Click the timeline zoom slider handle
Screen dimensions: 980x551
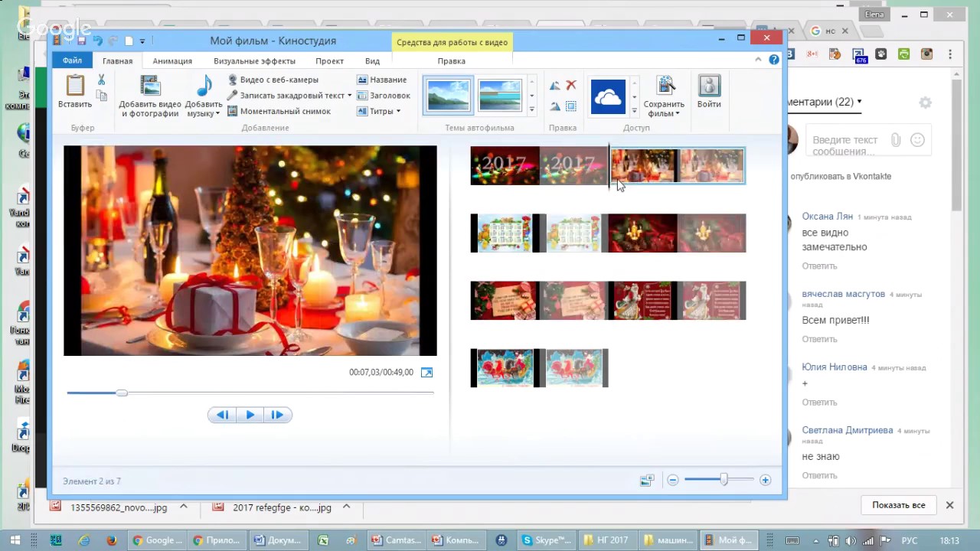[x=724, y=480]
